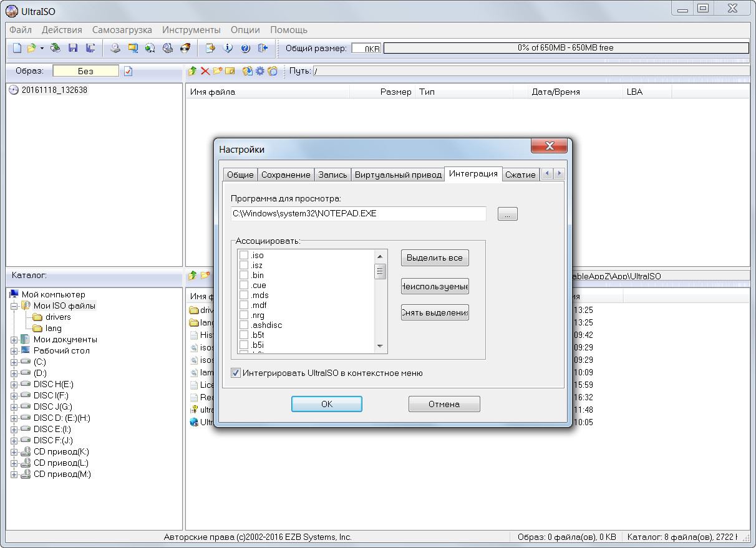This screenshot has width=756, height=548.
Task: Click the Отмена button
Action: [444, 404]
